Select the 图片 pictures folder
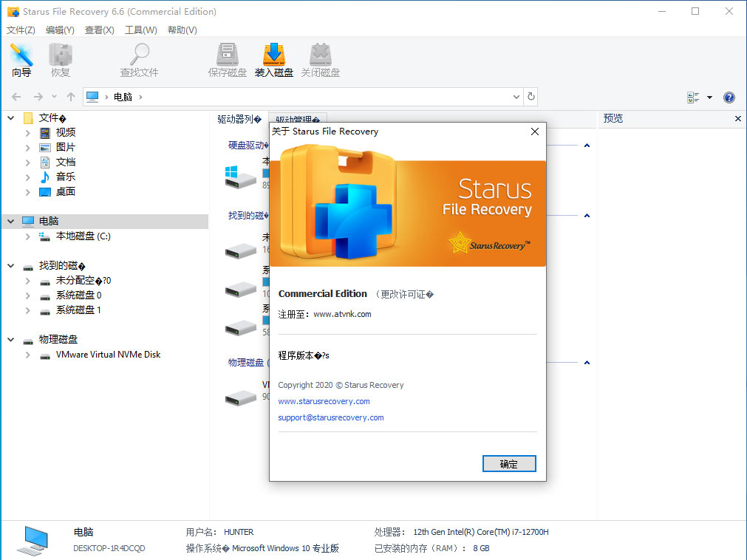 [65, 147]
